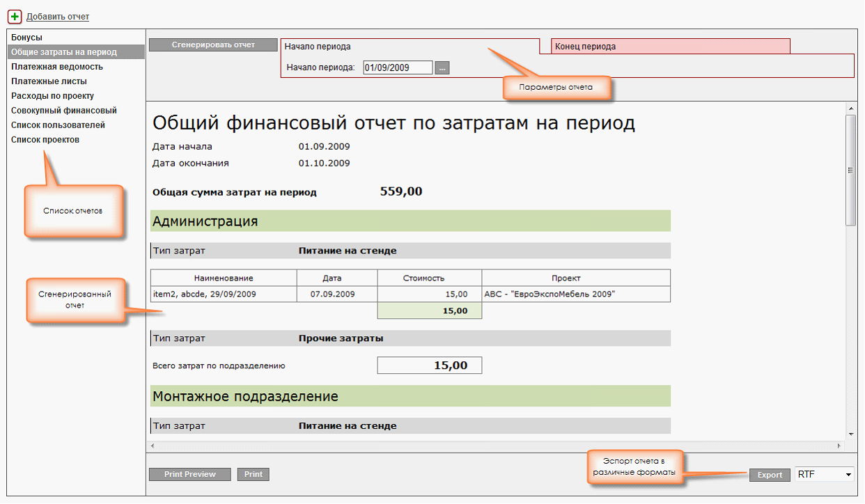Select Расходы по проекту report
The width and height of the screenshot is (865, 504).
(x=52, y=96)
